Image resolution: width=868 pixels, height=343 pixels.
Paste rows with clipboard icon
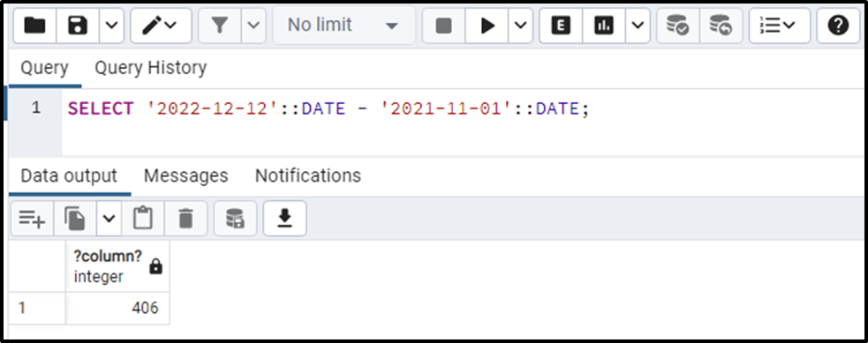click(143, 219)
